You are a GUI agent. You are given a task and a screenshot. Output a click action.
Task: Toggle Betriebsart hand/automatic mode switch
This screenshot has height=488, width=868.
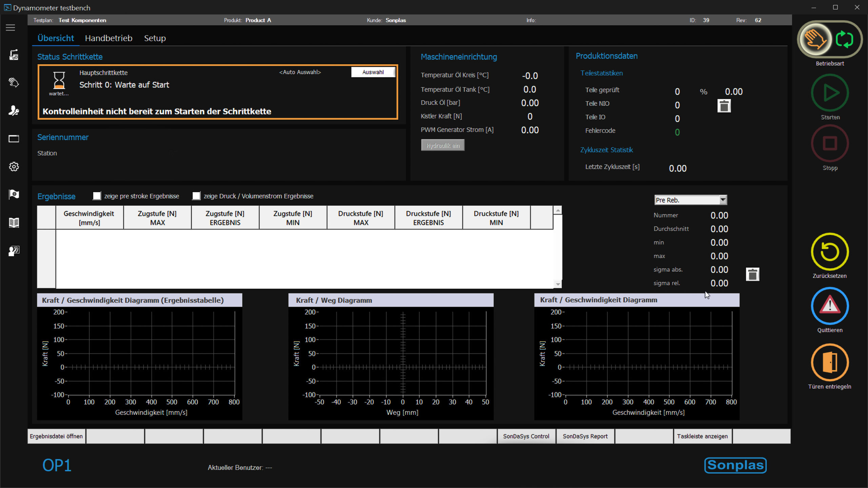tap(829, 39)
